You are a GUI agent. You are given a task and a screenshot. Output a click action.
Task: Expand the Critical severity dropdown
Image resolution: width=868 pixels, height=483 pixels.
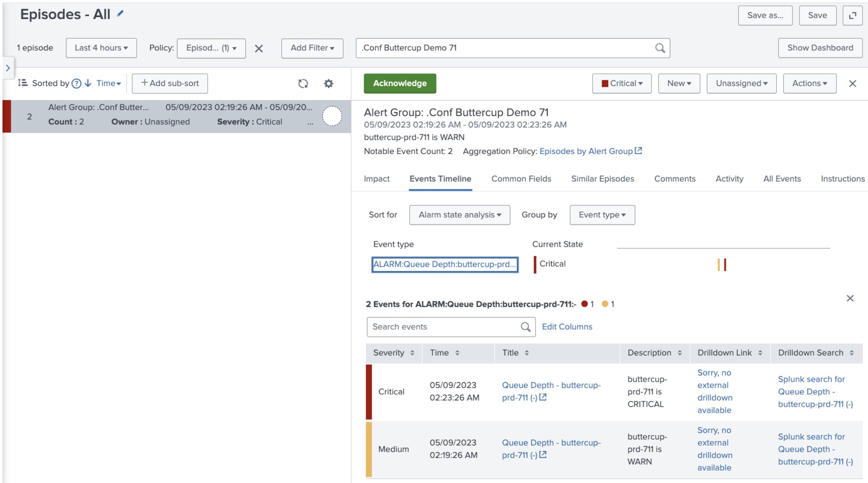622,83
